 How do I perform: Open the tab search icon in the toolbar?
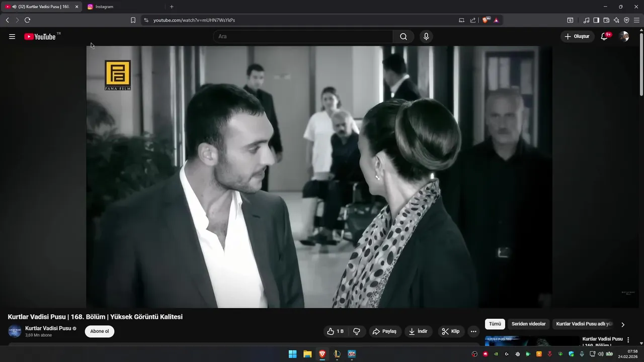[570, 20]
